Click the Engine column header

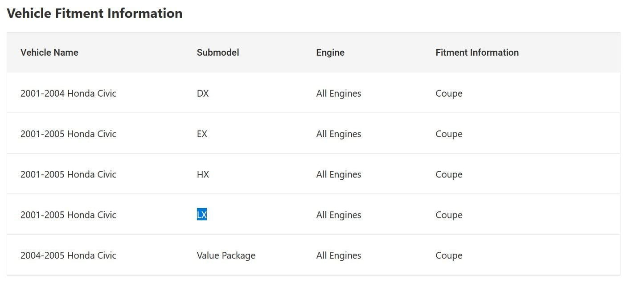tap(330, 53)
